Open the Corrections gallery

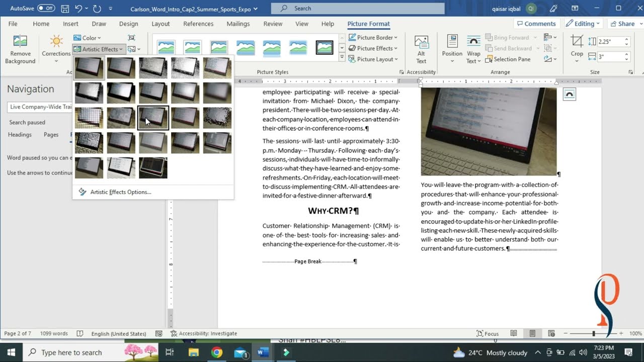click(56, 50)
